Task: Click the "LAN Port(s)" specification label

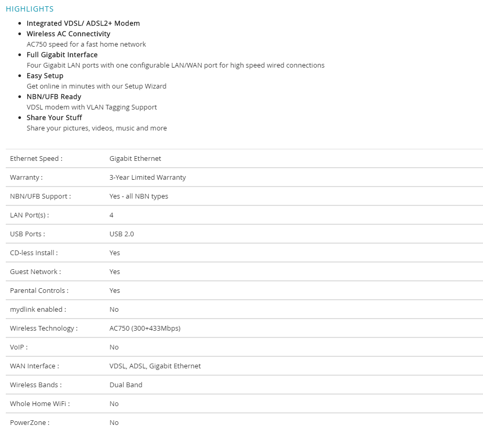Action: (x=29, y=215)
